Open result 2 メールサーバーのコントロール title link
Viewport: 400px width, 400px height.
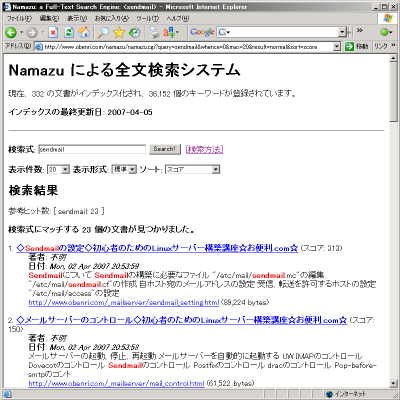click(x=182, y=320)
